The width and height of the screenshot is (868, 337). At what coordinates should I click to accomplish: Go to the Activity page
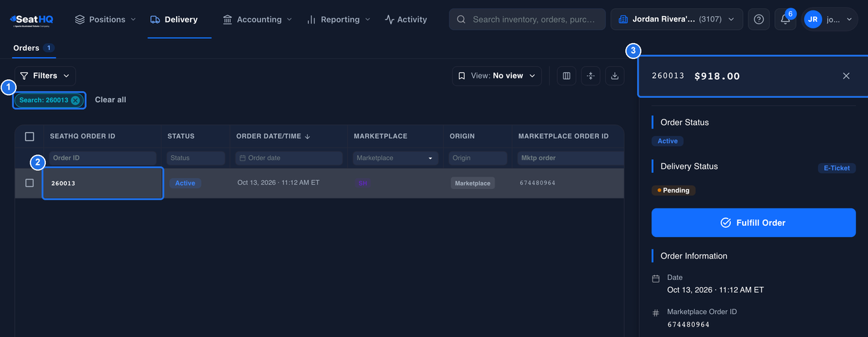click(406, 19)
